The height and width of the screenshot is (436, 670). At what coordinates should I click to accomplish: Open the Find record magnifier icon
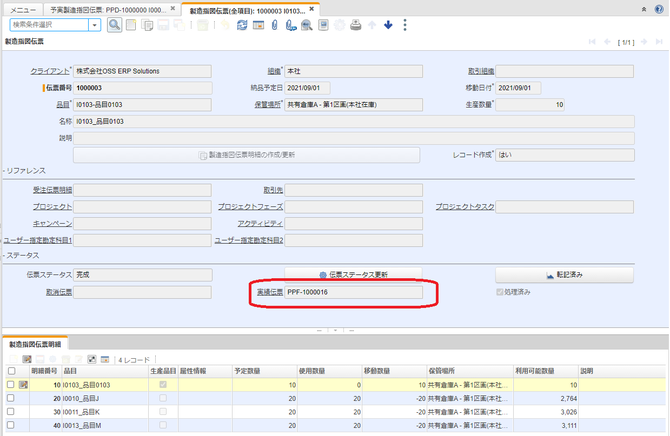pyautogui.click(x=114, y=25)
